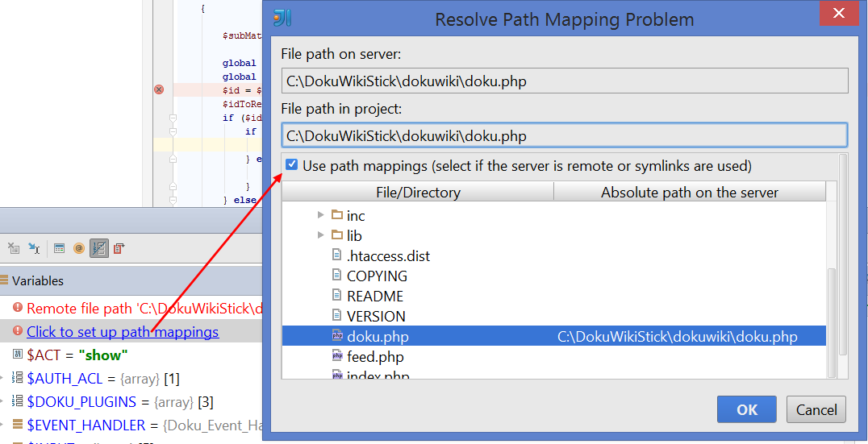The image size is (868, 444).
Task: Select the File/Directory column header
Action: 418,192
